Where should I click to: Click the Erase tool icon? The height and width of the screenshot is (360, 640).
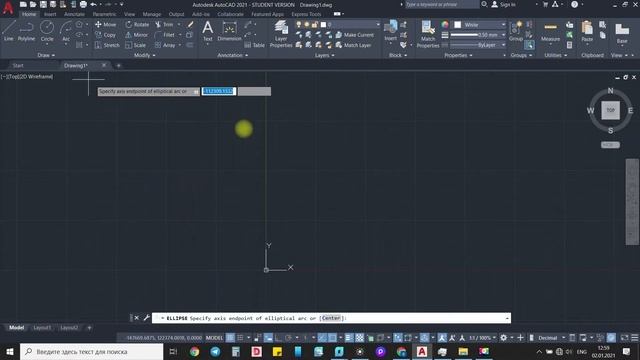click(x=190, y=24)
